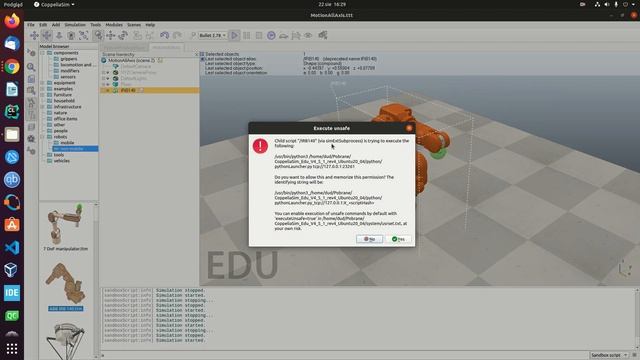Open the Help menu
The width and height of the screenshot is (640, 360).
(x=150, y=25)
